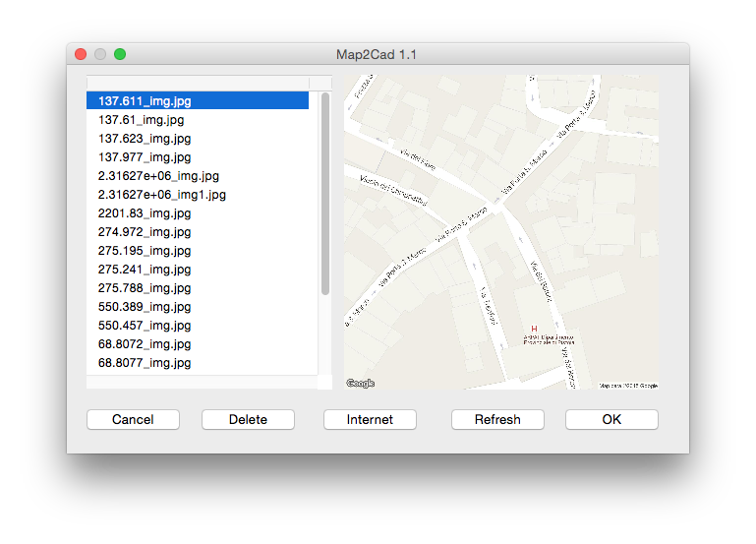
Task: Refresh the file list
Action: point(497,420)
